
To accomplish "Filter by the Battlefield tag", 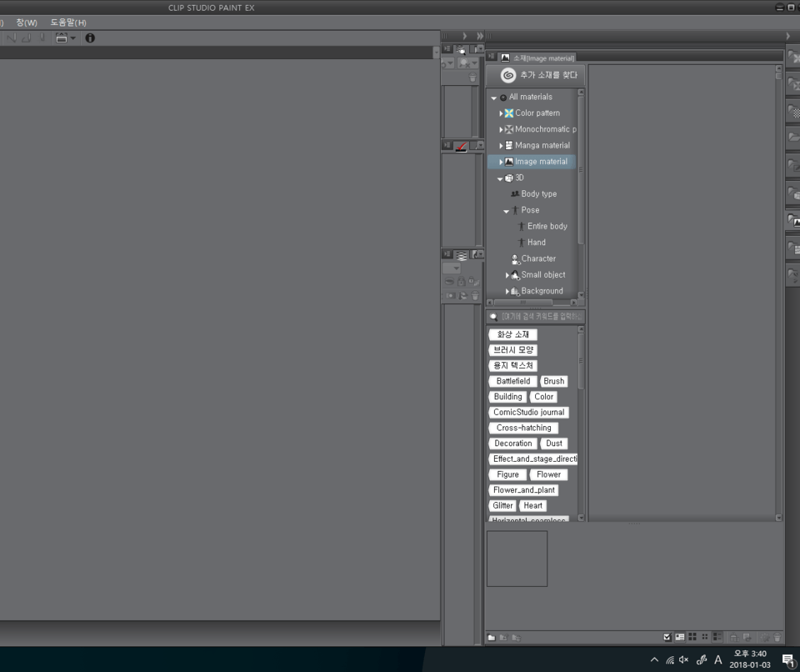I will 512,381.
